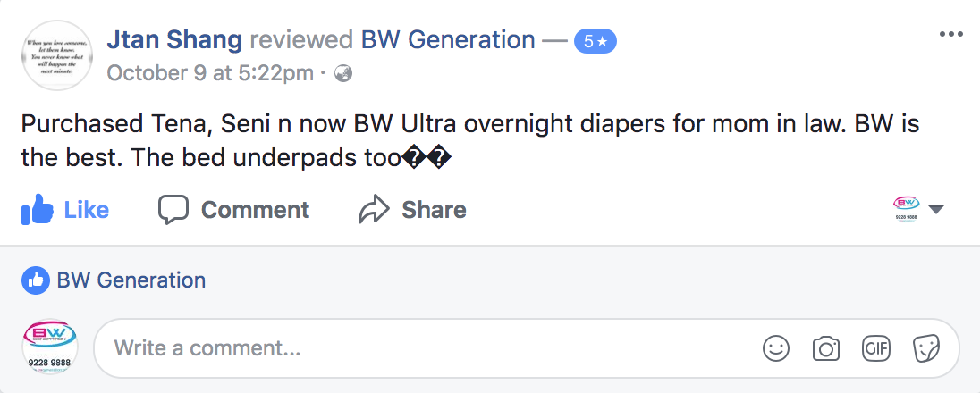Open Jtan Shang's profile link
The height and width of the screenshot is (393, 980).
point(175,40)
